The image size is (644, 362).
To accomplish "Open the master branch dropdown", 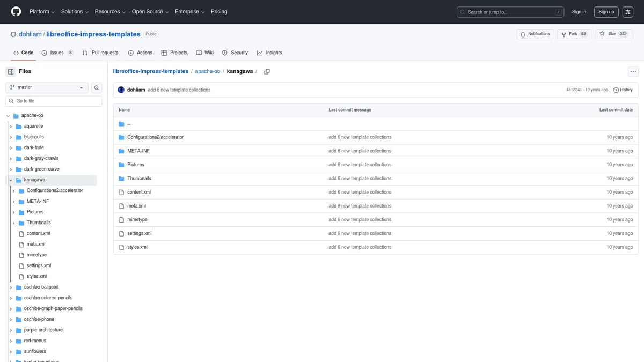I will (47, 87).
